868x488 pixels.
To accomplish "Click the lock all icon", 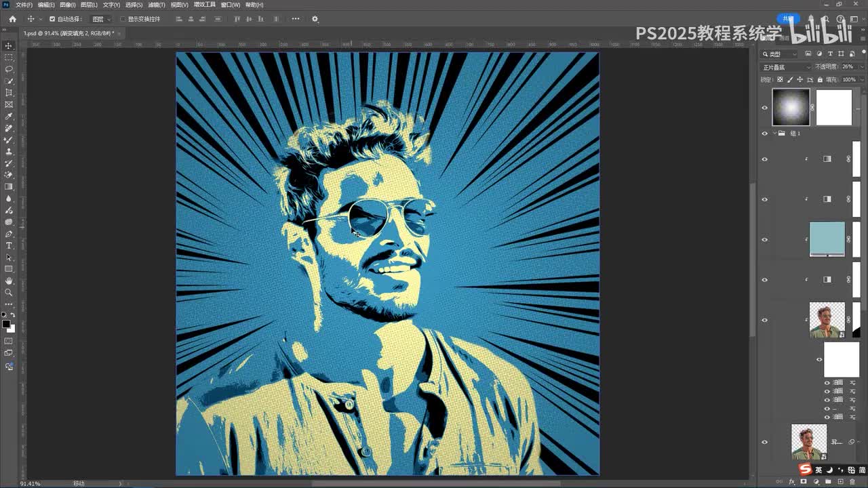I will click(x=818, y=79).
